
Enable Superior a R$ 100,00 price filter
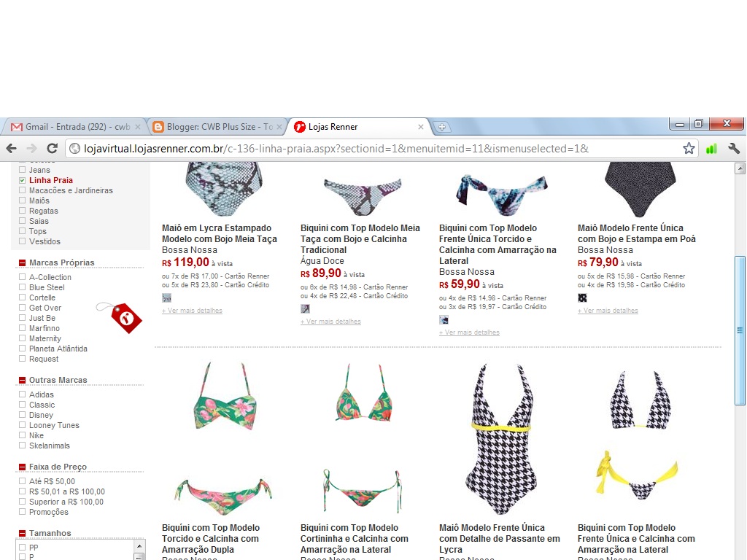(x=22, y=502)
